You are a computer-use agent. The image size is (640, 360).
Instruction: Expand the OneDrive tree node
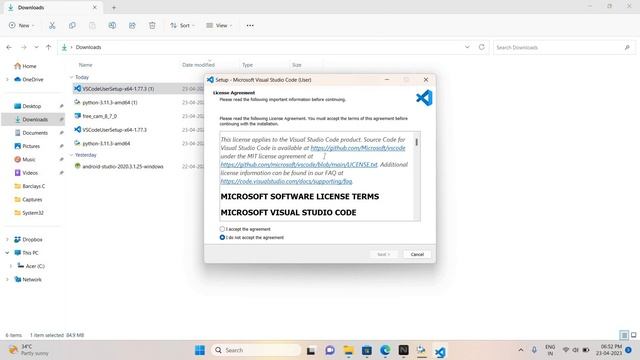[x=7, y=79]
